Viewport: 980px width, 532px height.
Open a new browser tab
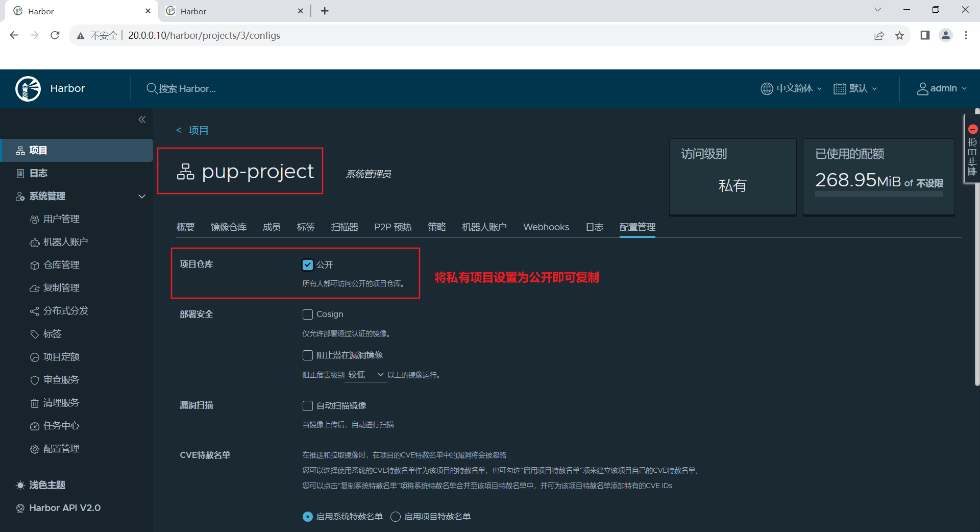point(325,11)
